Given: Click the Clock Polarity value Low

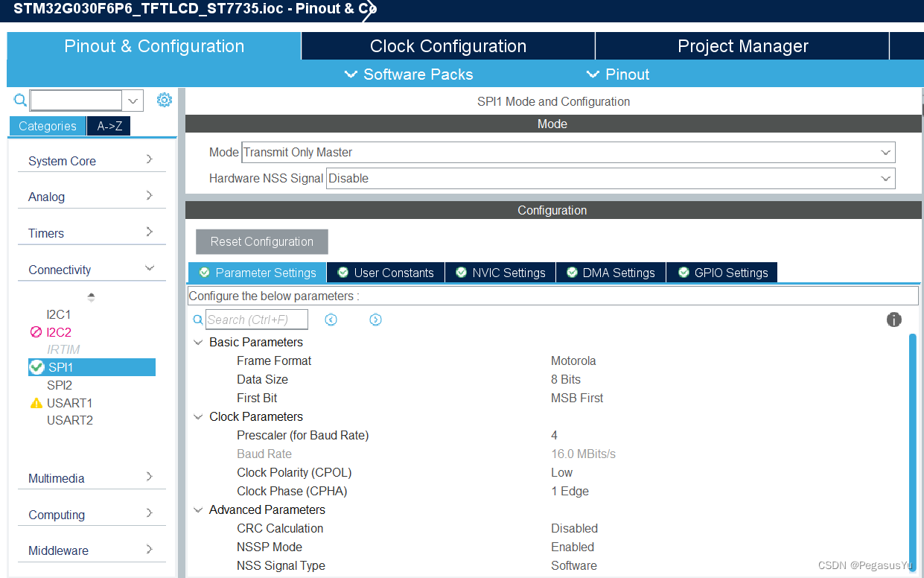Looking at the screenshot, I should click(561, 472).
